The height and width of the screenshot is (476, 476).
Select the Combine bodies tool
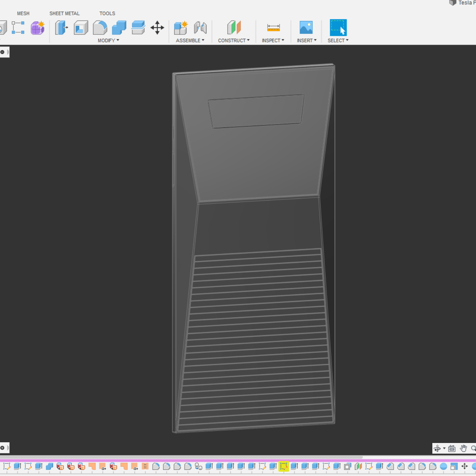click(119, 28)
